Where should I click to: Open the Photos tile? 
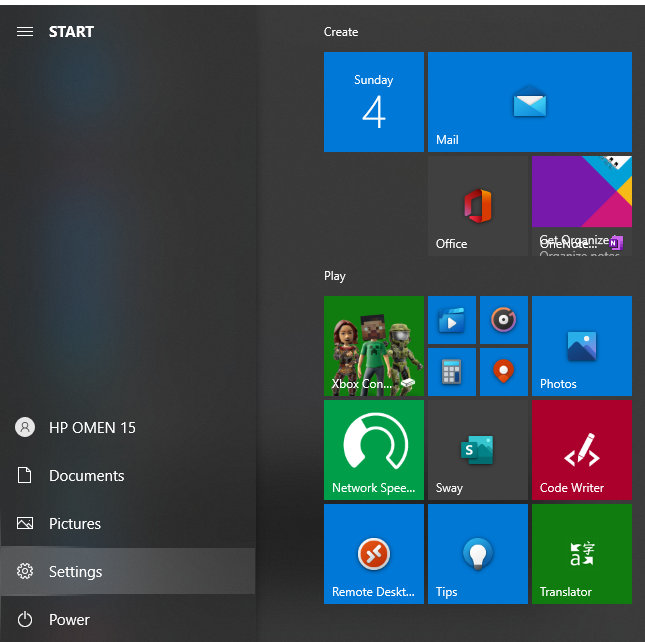[581, 345]
